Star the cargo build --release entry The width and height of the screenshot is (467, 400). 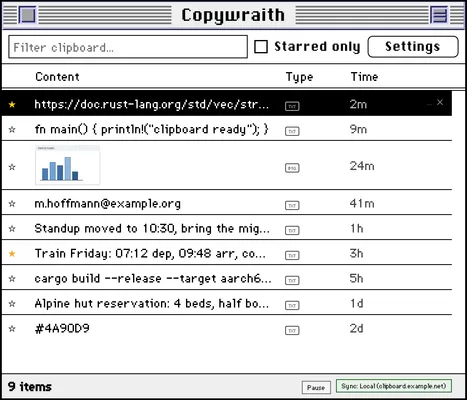12,279
